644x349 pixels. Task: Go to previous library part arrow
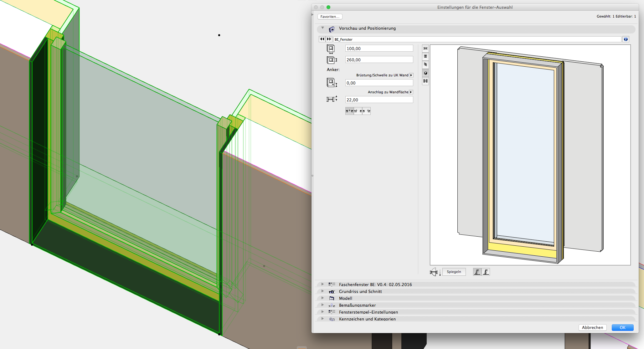pyautogui.click(x=322, y=39)
